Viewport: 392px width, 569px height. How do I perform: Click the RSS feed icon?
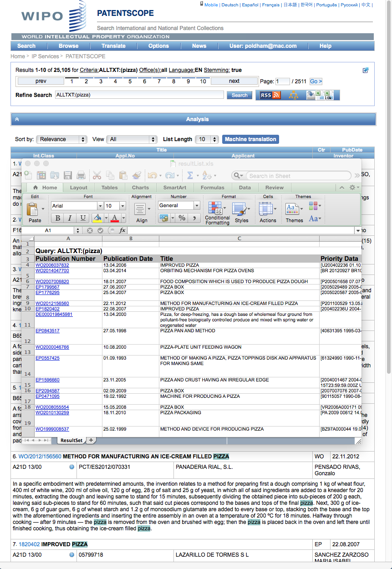pos(270,95)
